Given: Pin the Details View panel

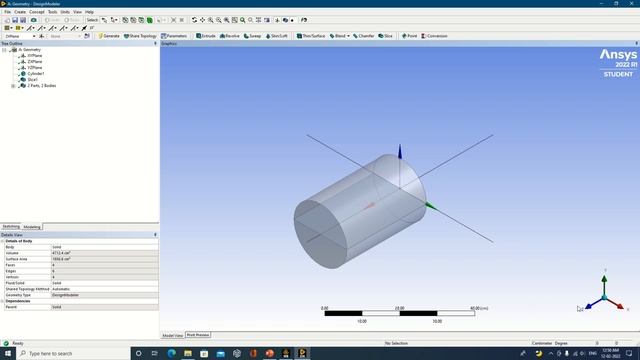Looking at the screenshot, I should [155, 235].
